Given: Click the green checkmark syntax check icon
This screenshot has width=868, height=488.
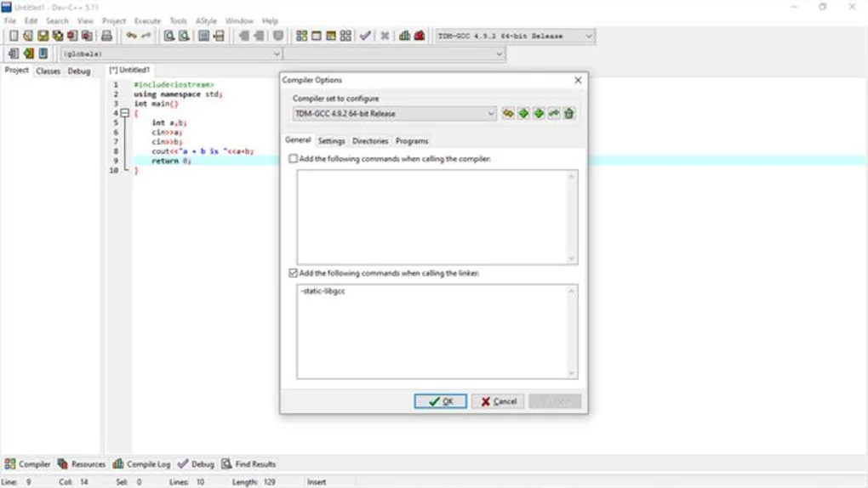Looking at the screenshot, I should coord(365,36).
